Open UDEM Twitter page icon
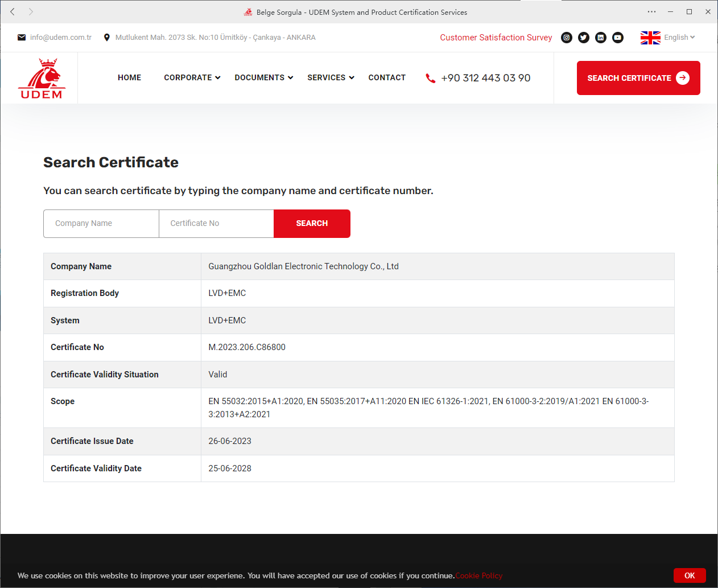The height and width of the screenshot is (588, 718). pyautogui.click(x=584, y=38)
